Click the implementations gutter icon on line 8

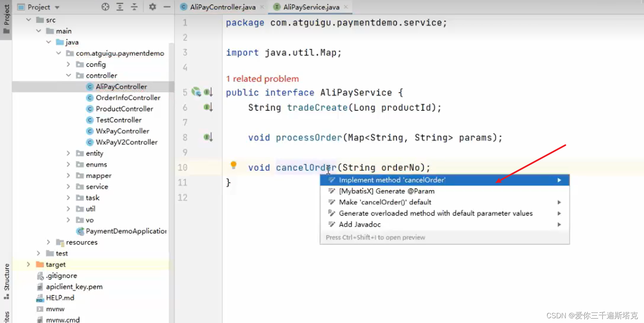208,137
